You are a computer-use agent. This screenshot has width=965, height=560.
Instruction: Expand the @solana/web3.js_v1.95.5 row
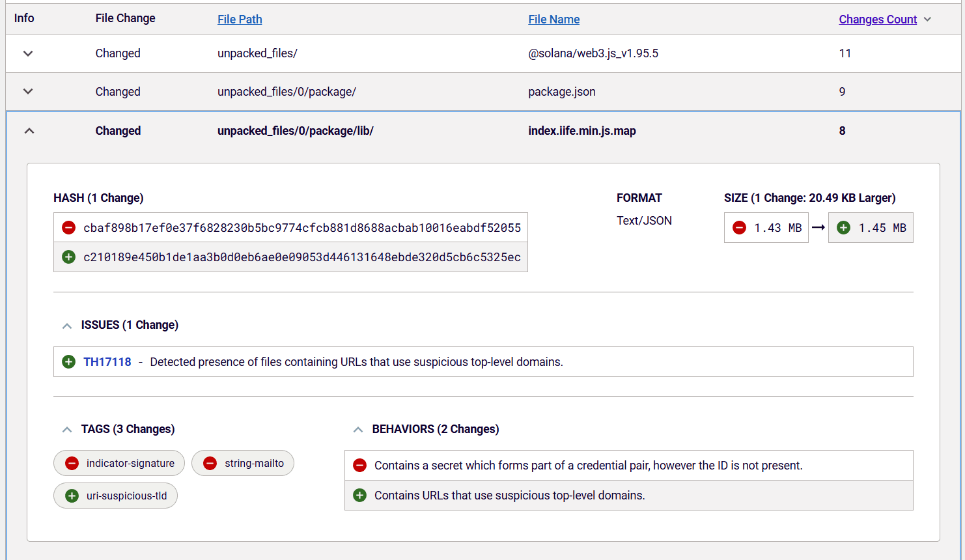tap(28, 53)
